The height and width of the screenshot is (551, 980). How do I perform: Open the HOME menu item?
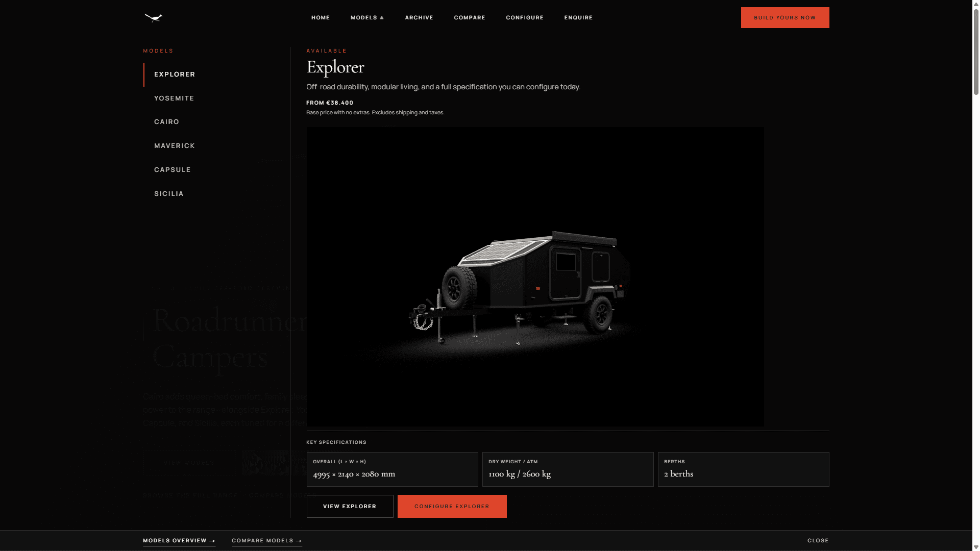tap(320, 17)
